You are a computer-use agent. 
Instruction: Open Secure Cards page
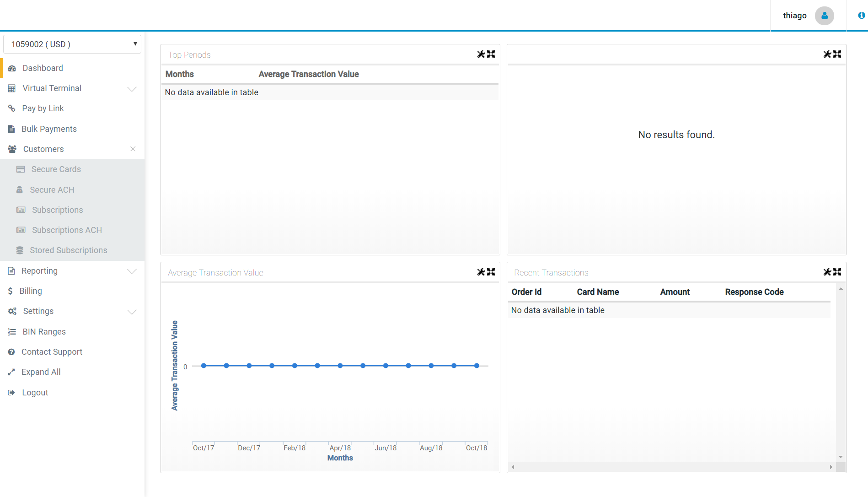point(56,169)
